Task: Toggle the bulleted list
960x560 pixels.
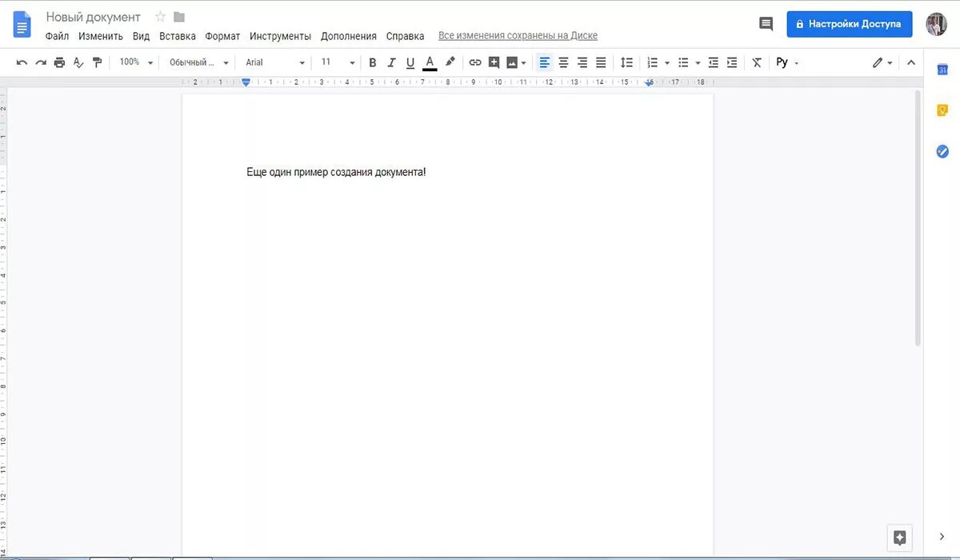Action: (683, 62)
